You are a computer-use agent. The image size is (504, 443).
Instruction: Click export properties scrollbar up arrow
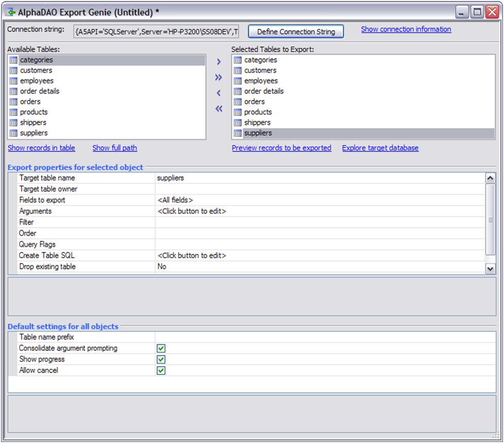490,178
